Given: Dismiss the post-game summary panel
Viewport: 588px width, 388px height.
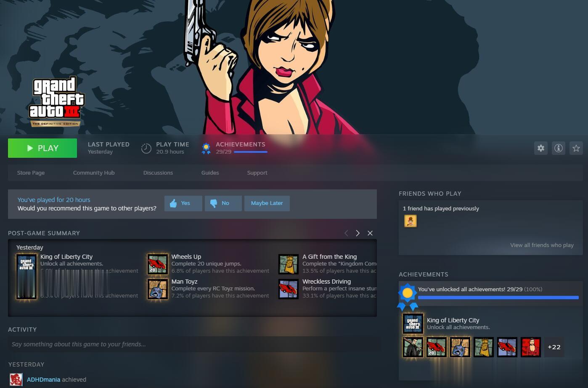Looking at the screenshot, I should tap(370, 233).
